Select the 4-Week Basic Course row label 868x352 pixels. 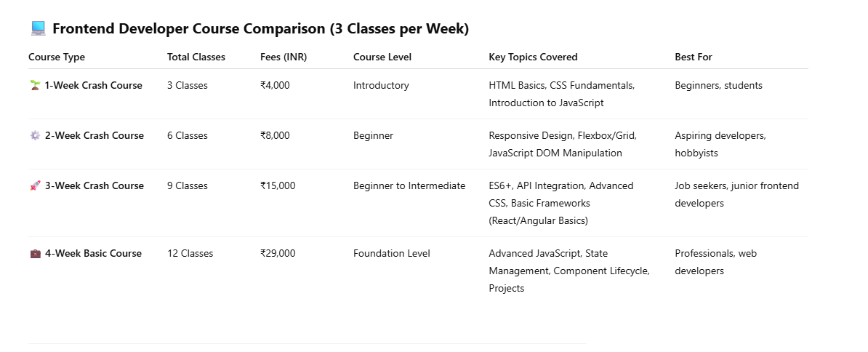[93, 253]
